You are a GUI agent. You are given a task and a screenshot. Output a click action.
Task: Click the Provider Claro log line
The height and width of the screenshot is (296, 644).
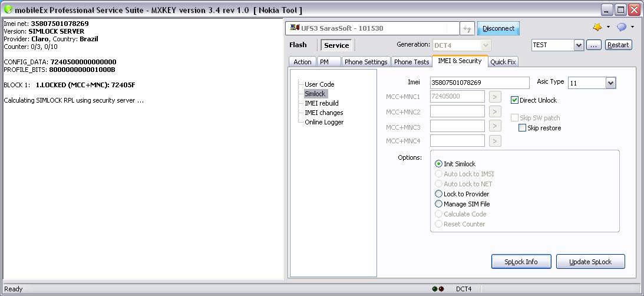click(51, 39)
